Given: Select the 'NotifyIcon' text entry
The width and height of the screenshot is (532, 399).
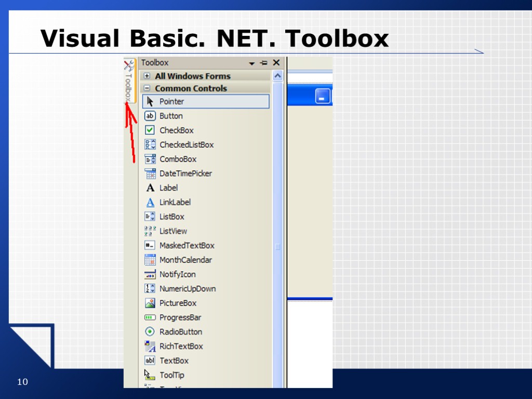Looking at the screenshot, I should pyautogui.click(x=178, y=274).
